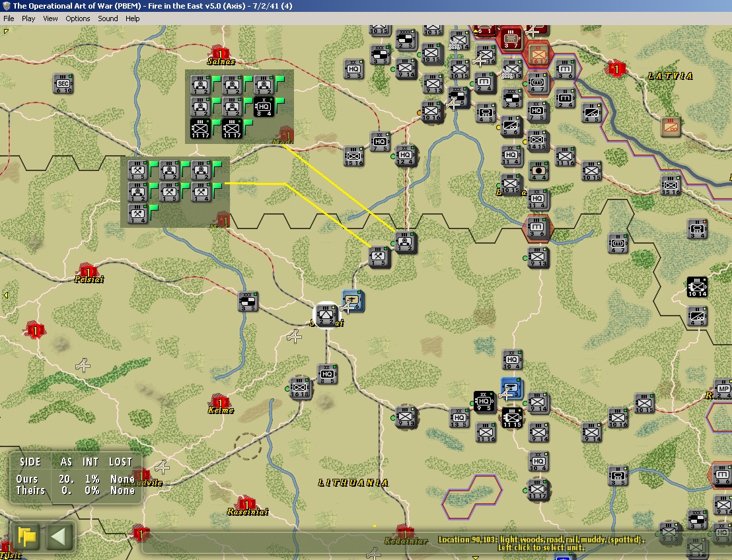Screen dimensions: 732x560
Task: Select the XXXX army marker 2 5
Action: point(406,39)
